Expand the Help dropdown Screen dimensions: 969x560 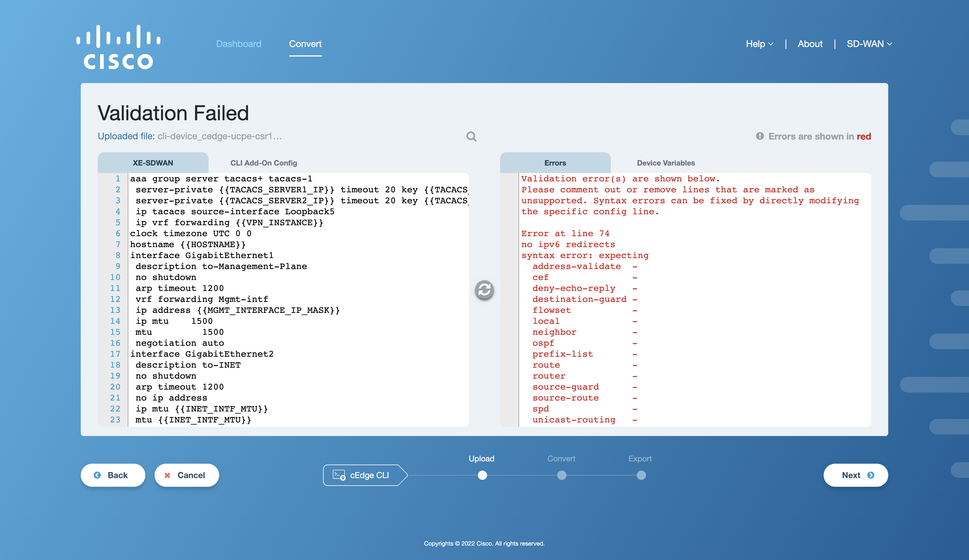coord(759,44)
